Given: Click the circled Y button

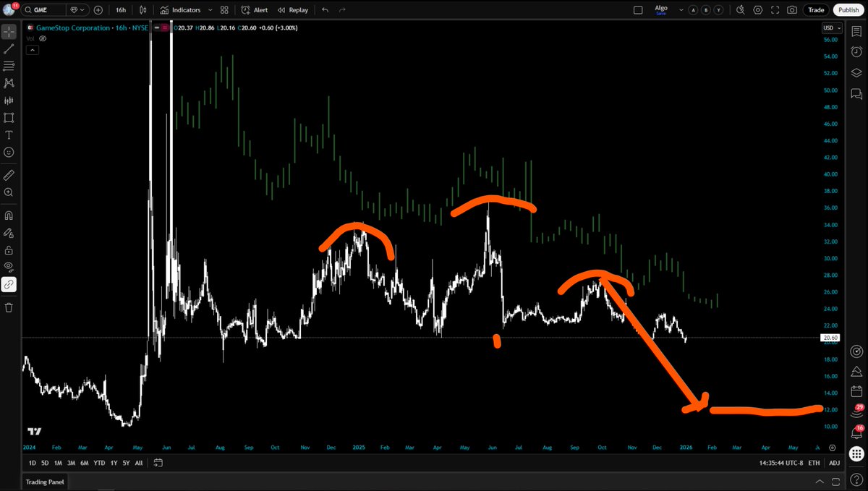Looking at the screenshot, I should 718,10.
